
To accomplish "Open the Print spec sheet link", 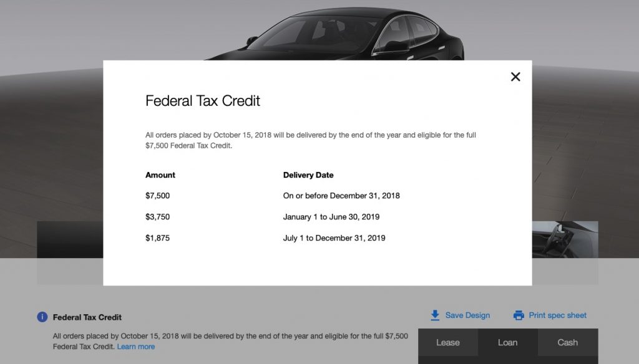I will [x=557, y=315].
